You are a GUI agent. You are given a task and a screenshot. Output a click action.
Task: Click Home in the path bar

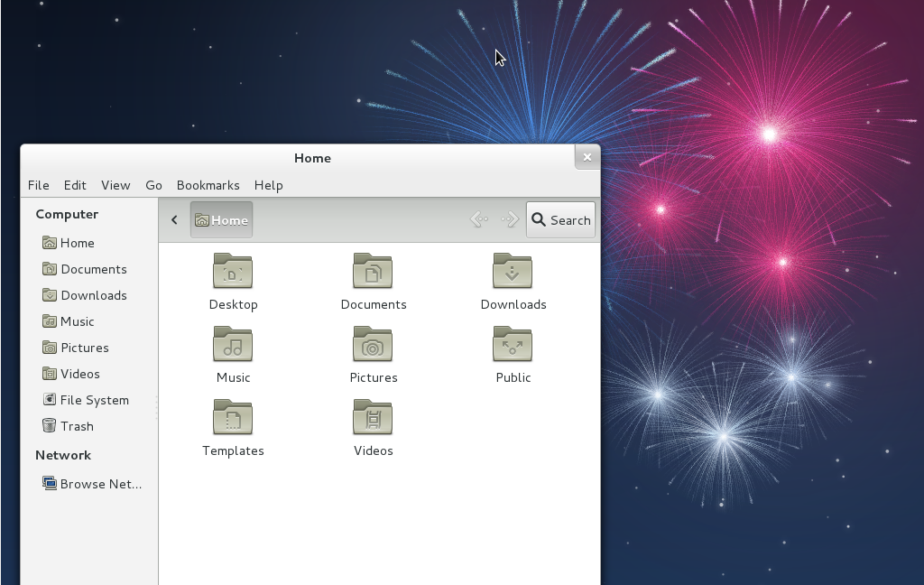click(x=221, y=219)
